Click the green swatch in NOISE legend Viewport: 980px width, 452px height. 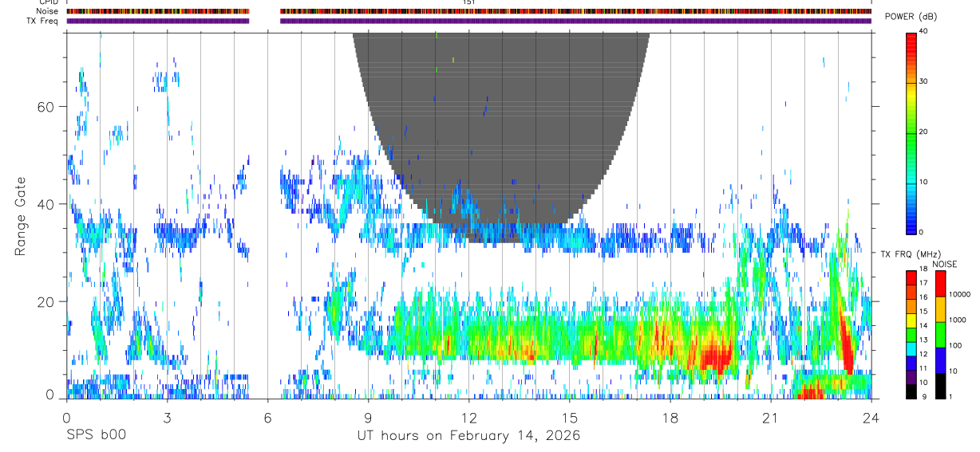tap(941, 334)
